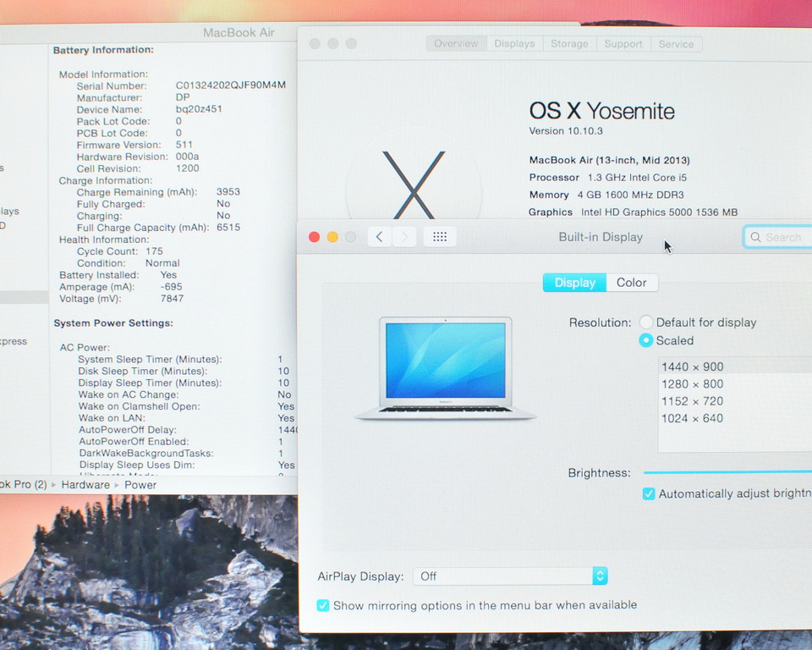Screen dimensions: 812x650
Task: Select serial number C01324202QJF90M4M
Action: pyautogui.click(x=230, y=85)
